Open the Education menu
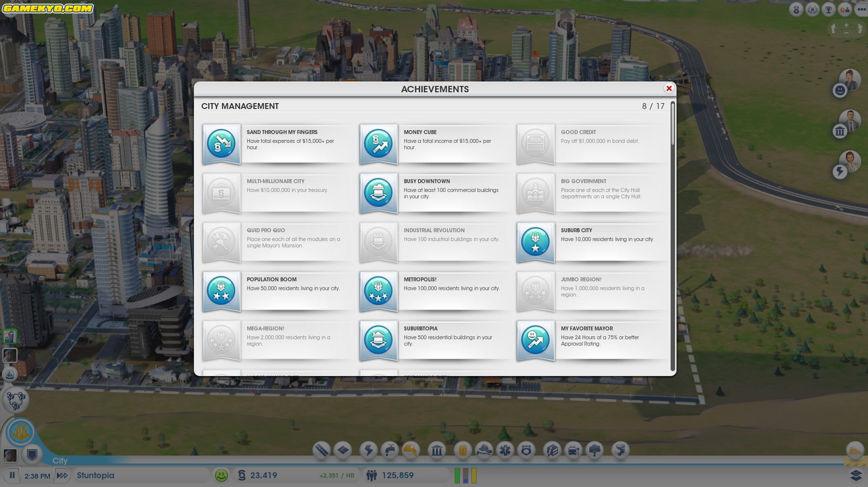This screenshot has height=487, width=868. [x=552, y=450]
